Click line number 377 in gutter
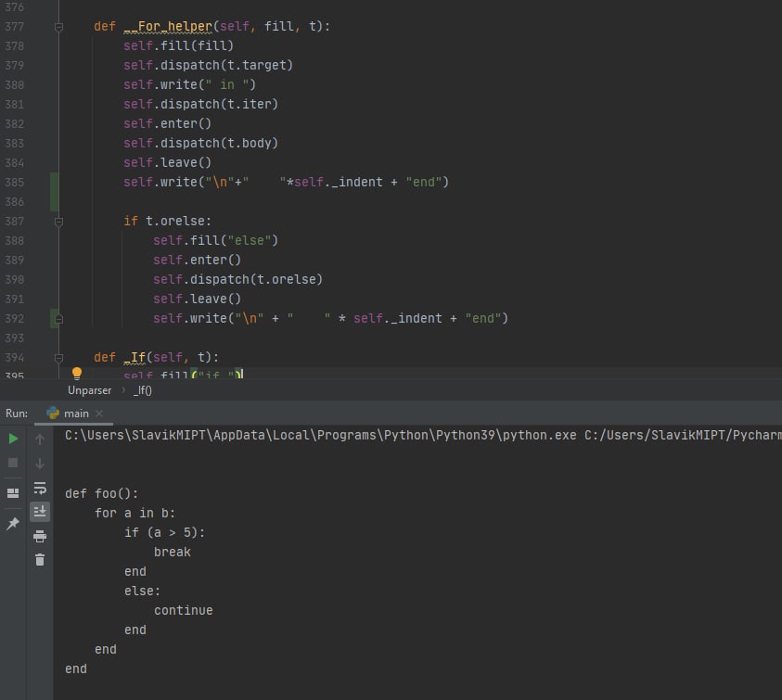782x700 pixels. click(15, 27)
